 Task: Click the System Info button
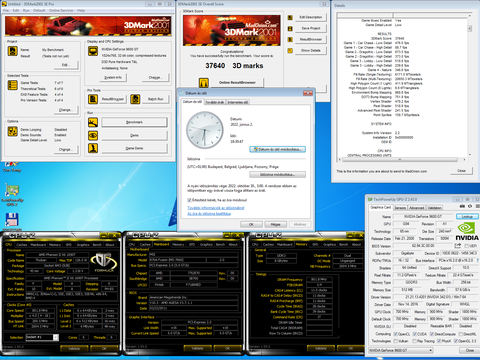(113, 77)
